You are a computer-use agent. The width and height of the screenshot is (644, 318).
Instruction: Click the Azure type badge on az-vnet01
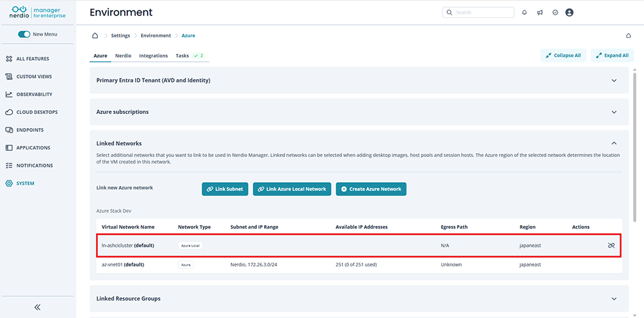point(185,265)
